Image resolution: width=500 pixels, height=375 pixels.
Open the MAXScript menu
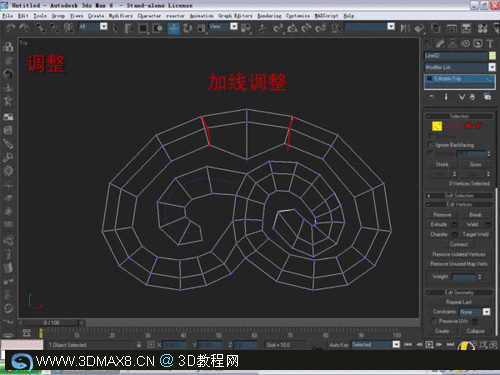[326, 16]
